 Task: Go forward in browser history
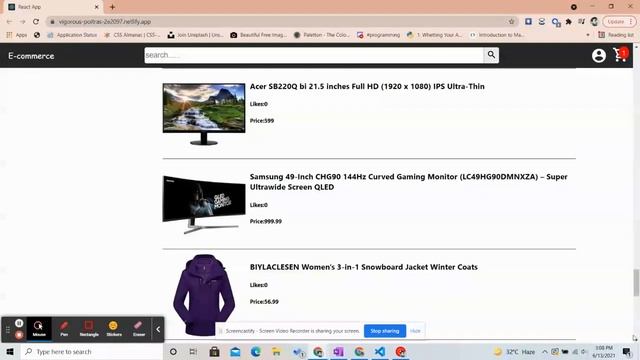[22, 22]
